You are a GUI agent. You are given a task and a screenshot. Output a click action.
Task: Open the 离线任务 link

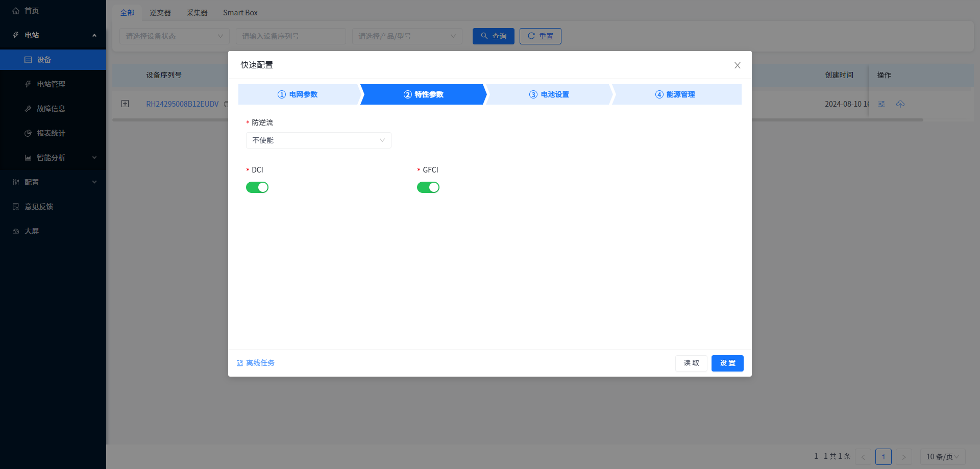(x=260, y=363)
